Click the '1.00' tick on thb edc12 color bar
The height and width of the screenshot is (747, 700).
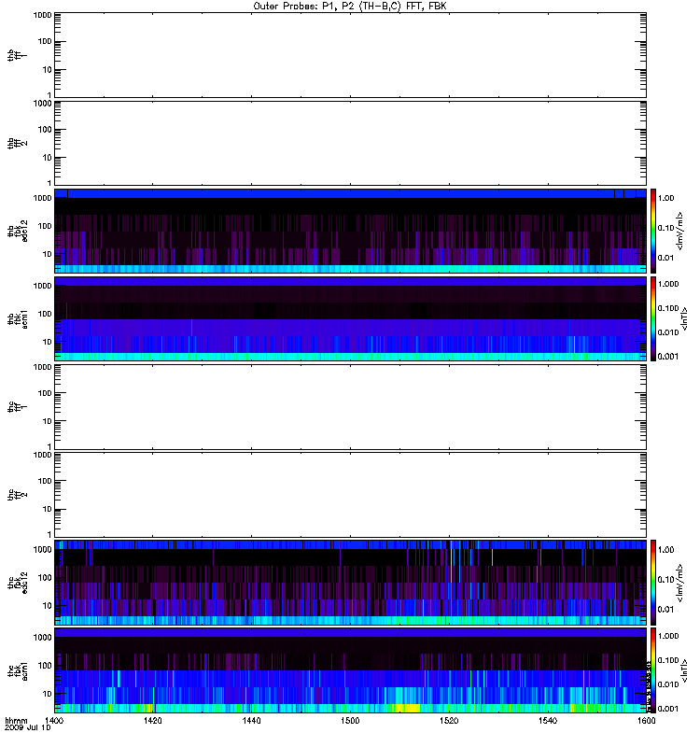click(x=665, y=198)
